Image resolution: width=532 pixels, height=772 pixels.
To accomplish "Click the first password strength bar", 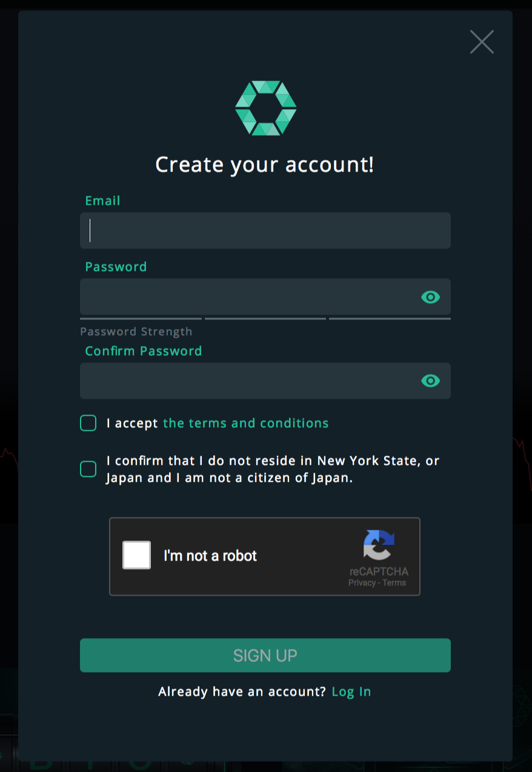I will (141, 318).
